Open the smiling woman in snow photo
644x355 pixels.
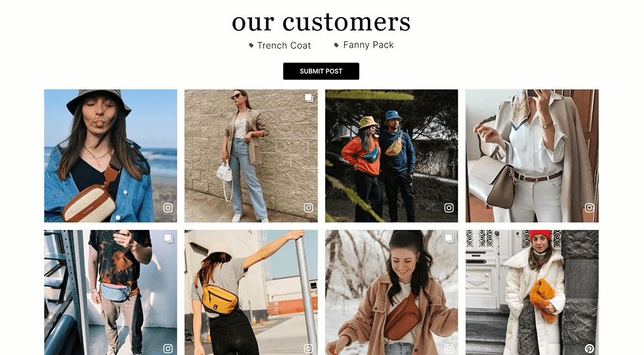click(391, 293)
